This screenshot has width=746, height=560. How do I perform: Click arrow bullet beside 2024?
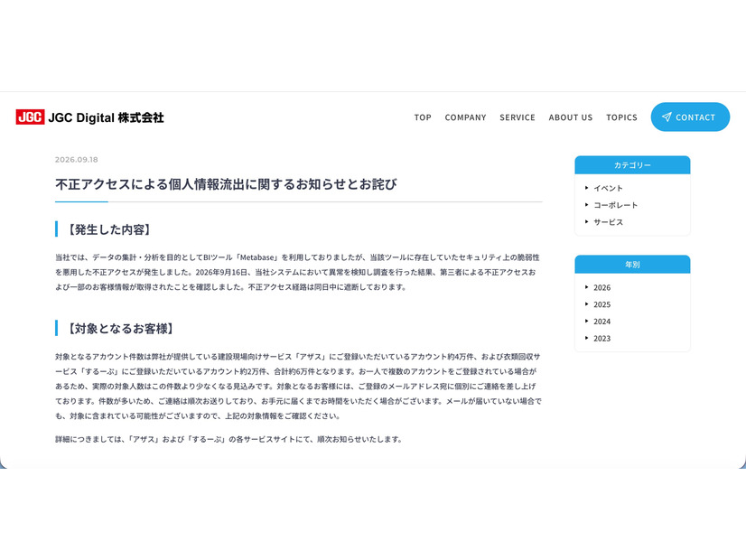tap(587, 322)
